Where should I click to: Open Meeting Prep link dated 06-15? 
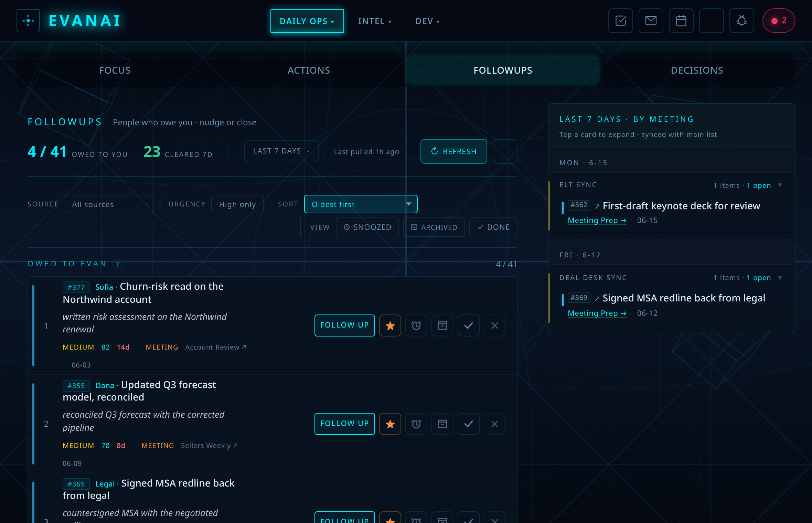pos(597,221)
